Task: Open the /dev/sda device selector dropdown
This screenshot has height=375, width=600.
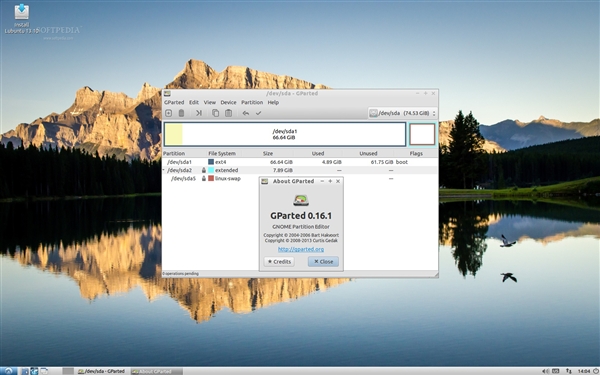Action: [402, 113]
